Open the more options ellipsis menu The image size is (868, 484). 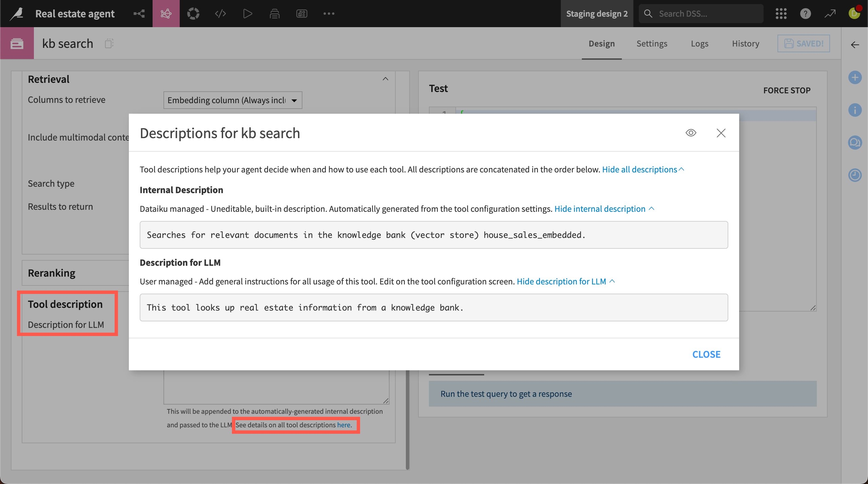pyautogui.click(x=329, y=14)
